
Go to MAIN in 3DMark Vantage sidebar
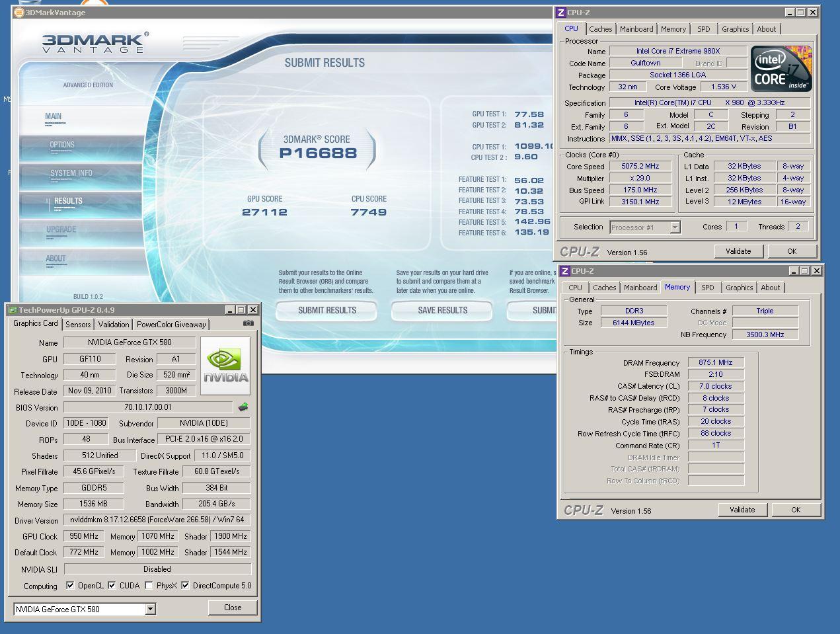click(x=81, y=119)
